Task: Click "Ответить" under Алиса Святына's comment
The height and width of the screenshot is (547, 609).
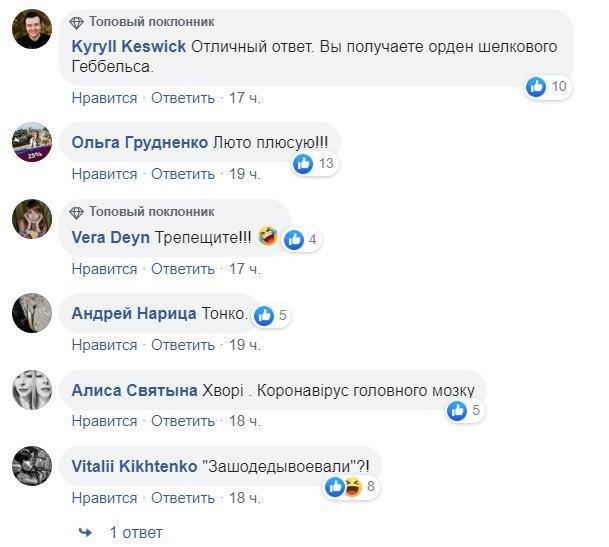Action: [x=183, y=421]
